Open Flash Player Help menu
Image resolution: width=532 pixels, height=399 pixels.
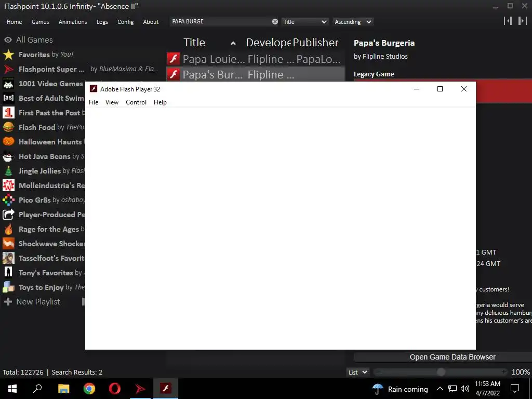coord(160,102)
